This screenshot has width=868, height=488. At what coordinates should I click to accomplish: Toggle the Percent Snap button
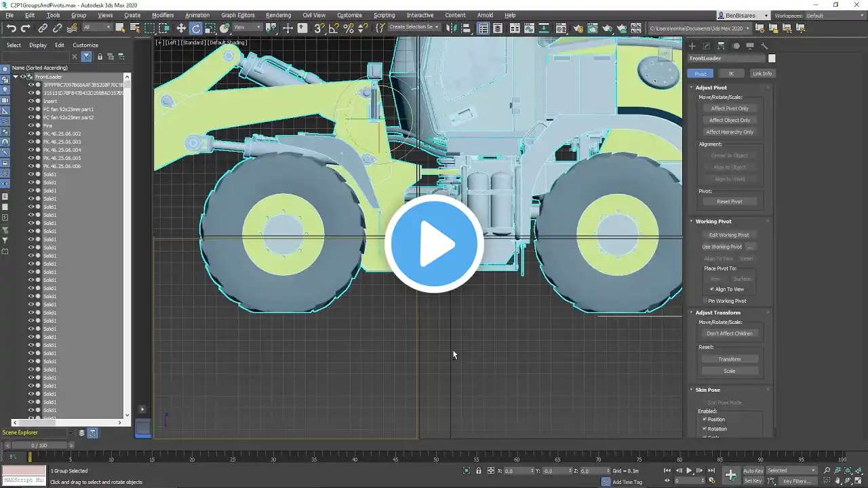point(349,28)
